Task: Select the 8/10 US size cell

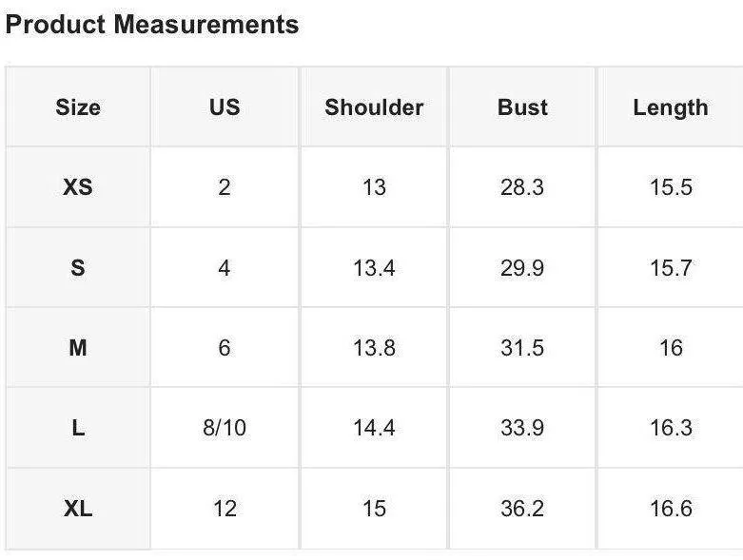Action: tap(225, 429)
